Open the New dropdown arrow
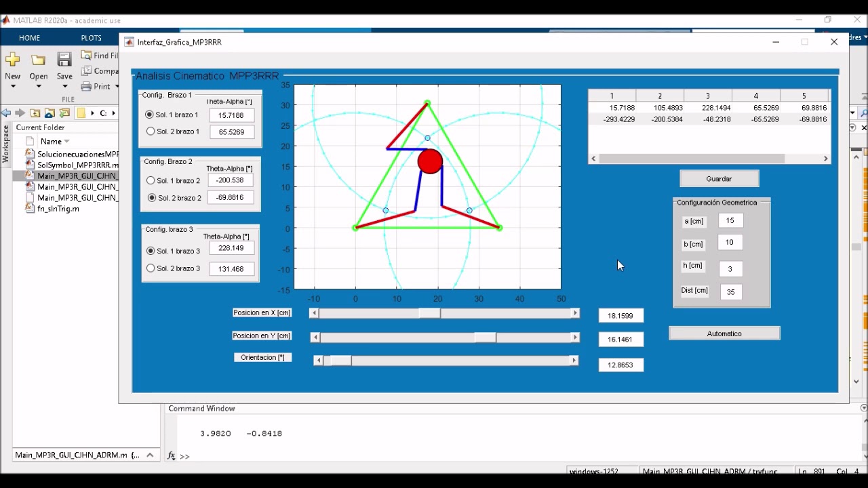The image size is (868, 488). (12, 87)
